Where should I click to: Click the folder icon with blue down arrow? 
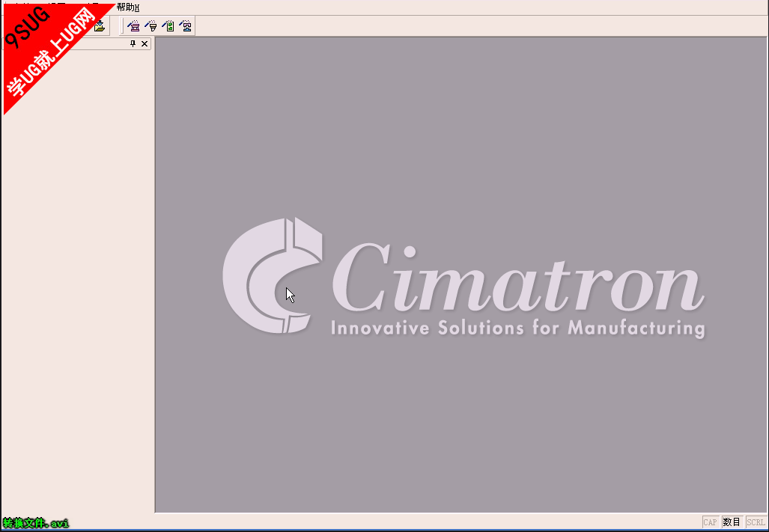[100, 26]
